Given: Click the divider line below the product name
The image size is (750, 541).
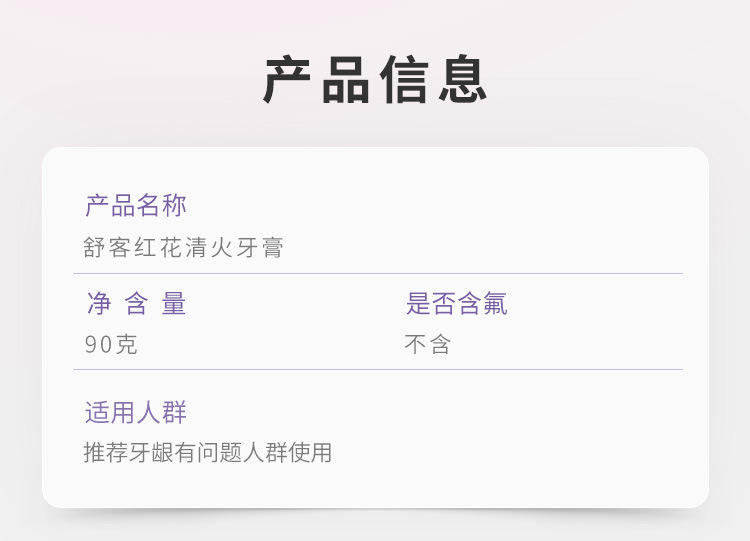Looking at the screenshot, I should [x=377, y=273].
